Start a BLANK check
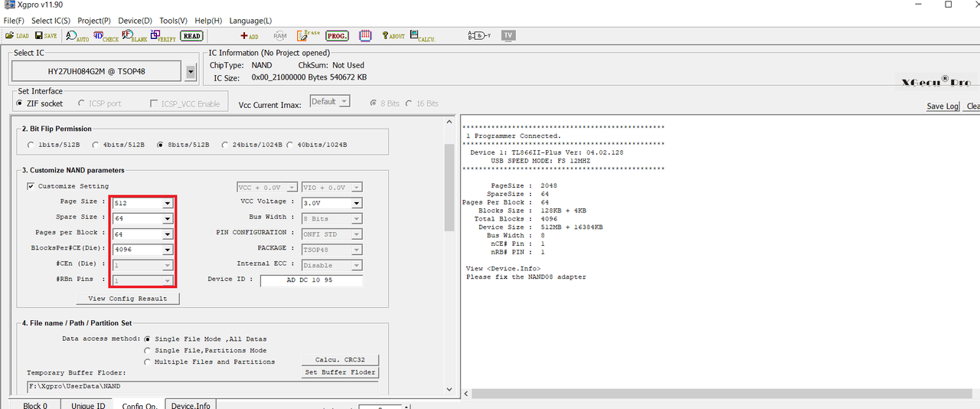The image size is (980, 409). [134, 36]
